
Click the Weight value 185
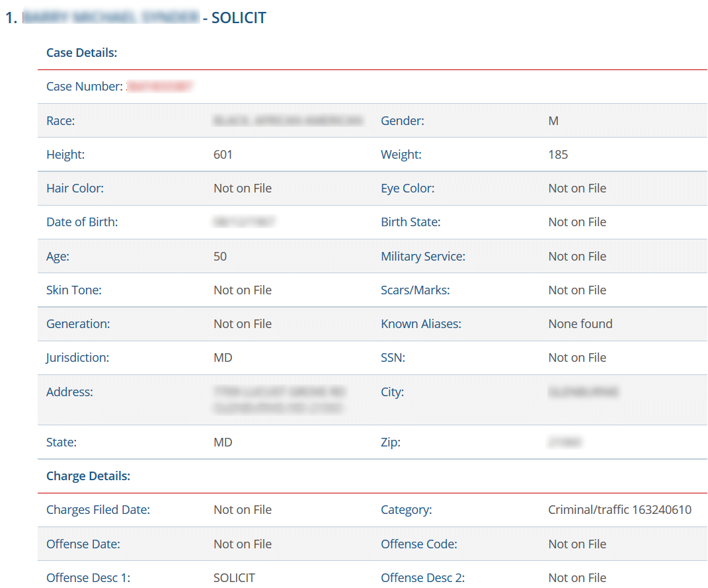(557, 154)
